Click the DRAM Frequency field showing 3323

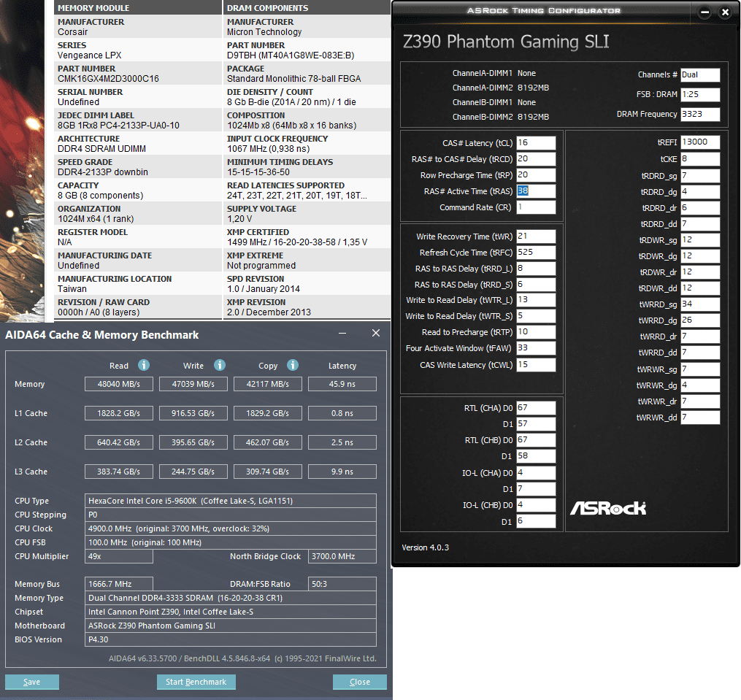700,115
